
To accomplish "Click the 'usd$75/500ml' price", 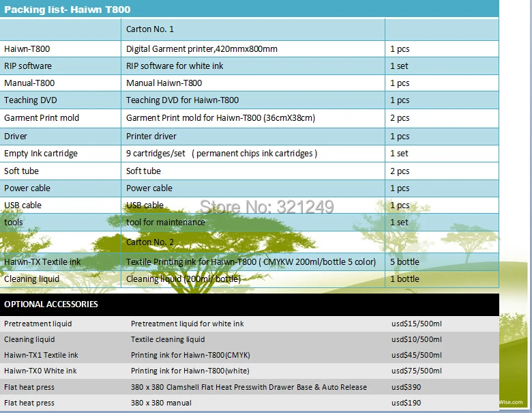I will point(416,371).
